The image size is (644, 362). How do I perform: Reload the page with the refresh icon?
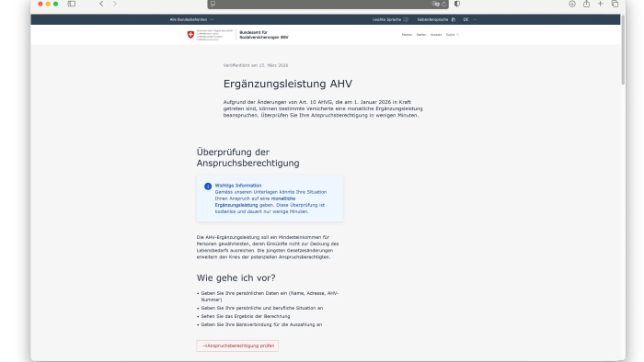coord(444,4)
